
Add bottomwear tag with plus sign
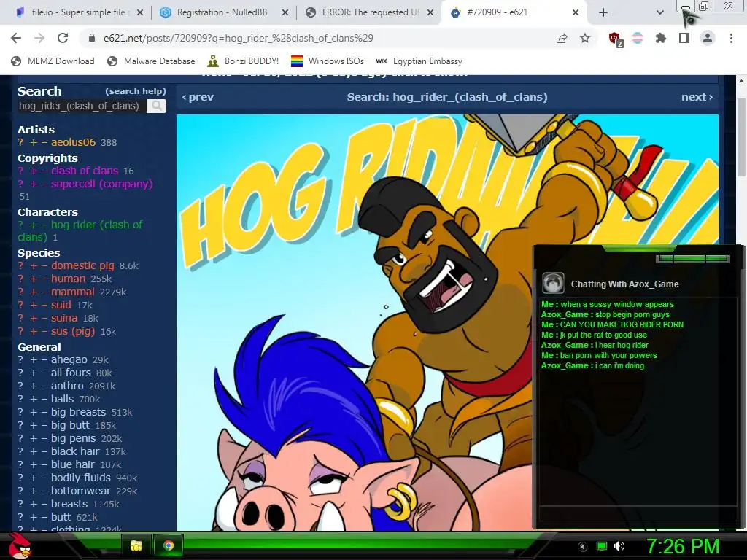click(34, 491)
